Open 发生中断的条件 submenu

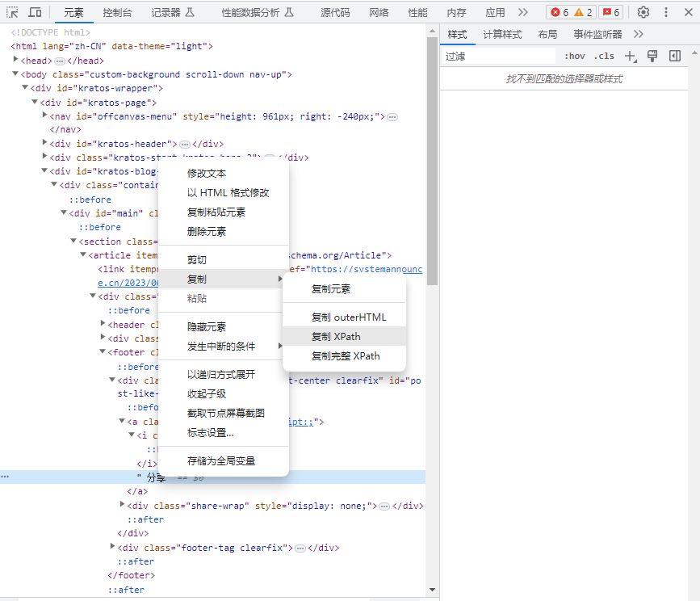point(224,346)
